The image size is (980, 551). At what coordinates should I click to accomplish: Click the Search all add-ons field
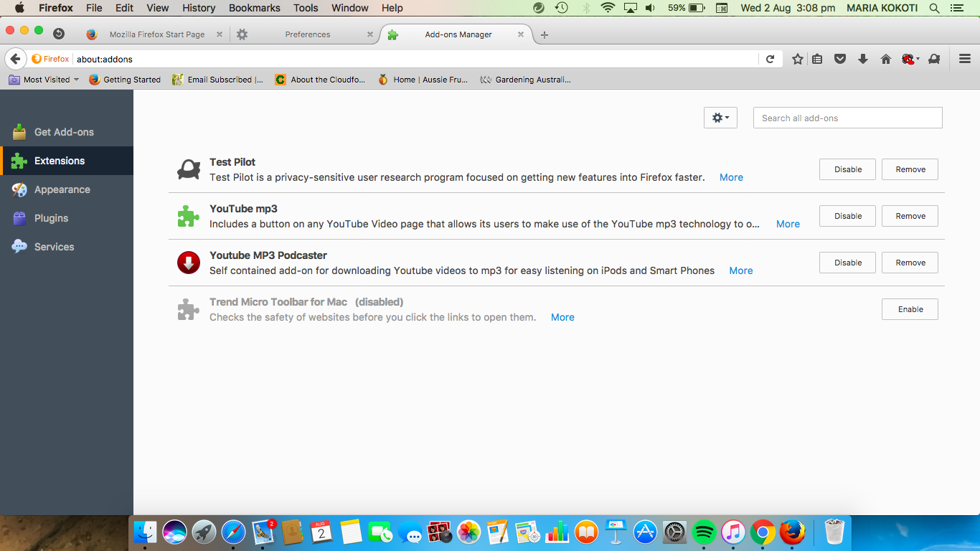click(848, 118)
